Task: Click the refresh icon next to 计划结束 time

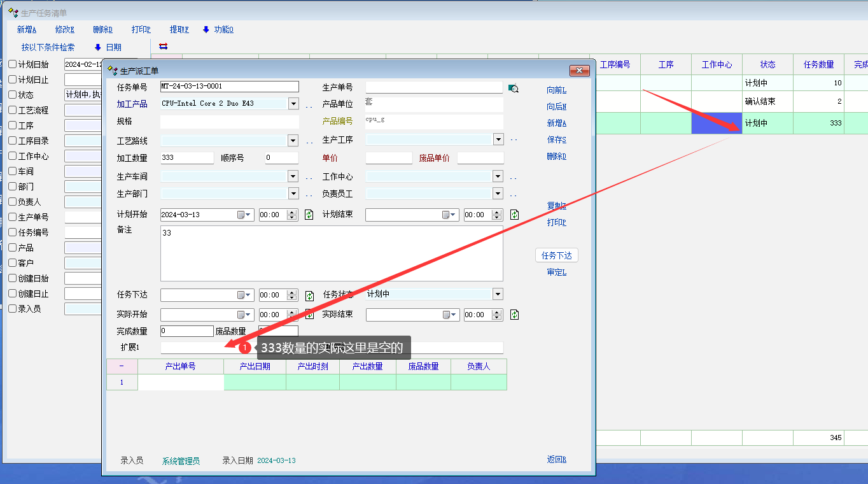Action: [514, 215]
